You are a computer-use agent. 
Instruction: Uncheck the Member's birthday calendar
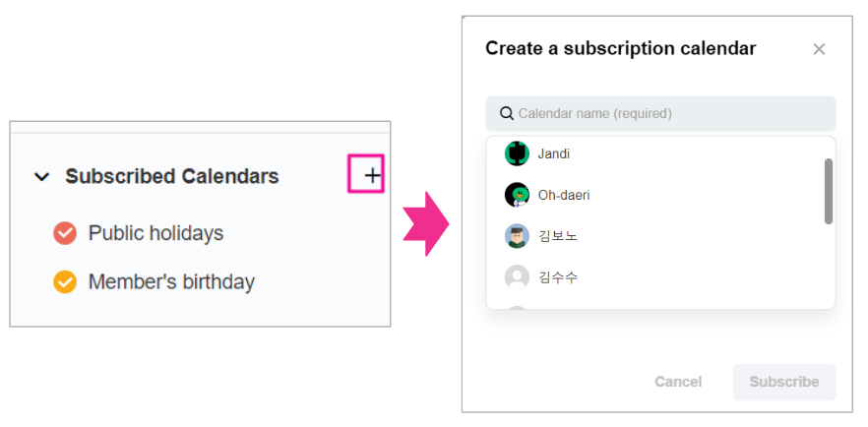click(x=65, y=282)
